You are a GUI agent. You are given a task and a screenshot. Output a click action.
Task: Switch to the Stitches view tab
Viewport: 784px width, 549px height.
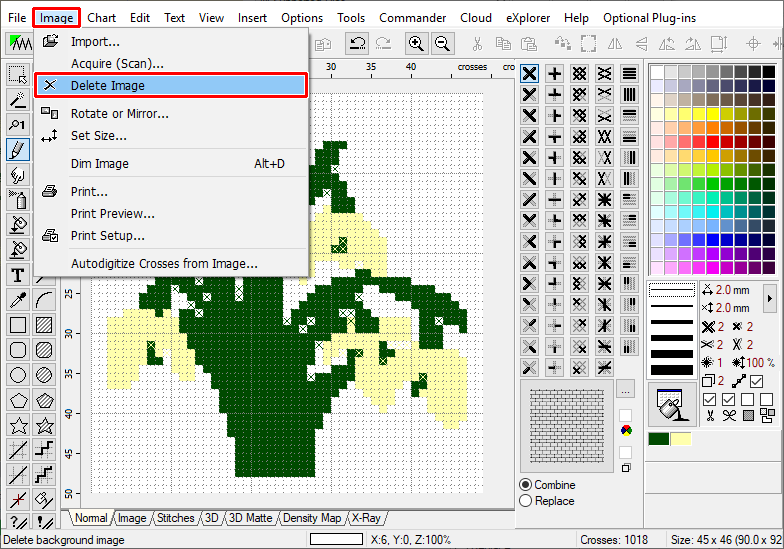(x=176, y=518)
